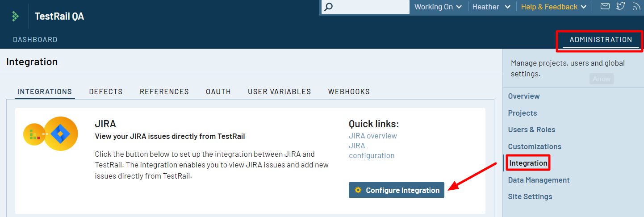The image size is (644, 217).
Task: Click the Configure Integration button
Action: tap(397, 190)
